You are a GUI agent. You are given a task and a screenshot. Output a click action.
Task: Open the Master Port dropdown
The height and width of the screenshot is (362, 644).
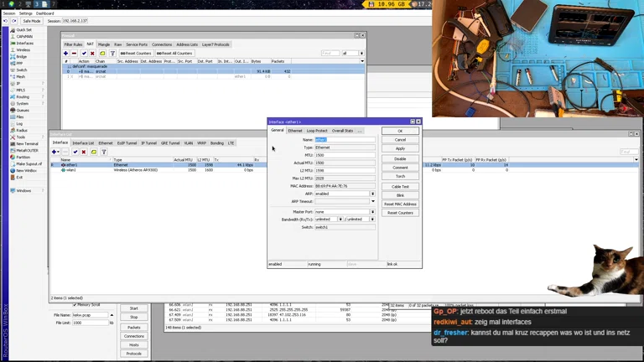point(371,212)
